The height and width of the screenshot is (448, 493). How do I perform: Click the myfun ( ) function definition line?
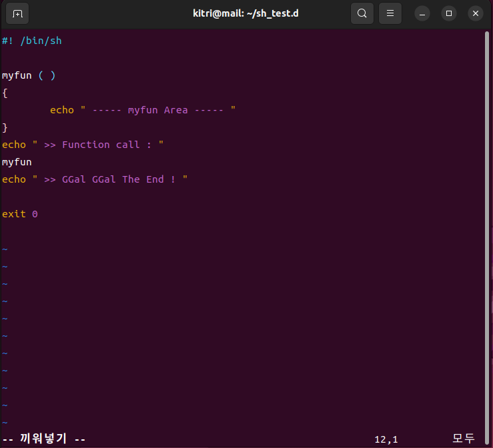coord(29,75)
